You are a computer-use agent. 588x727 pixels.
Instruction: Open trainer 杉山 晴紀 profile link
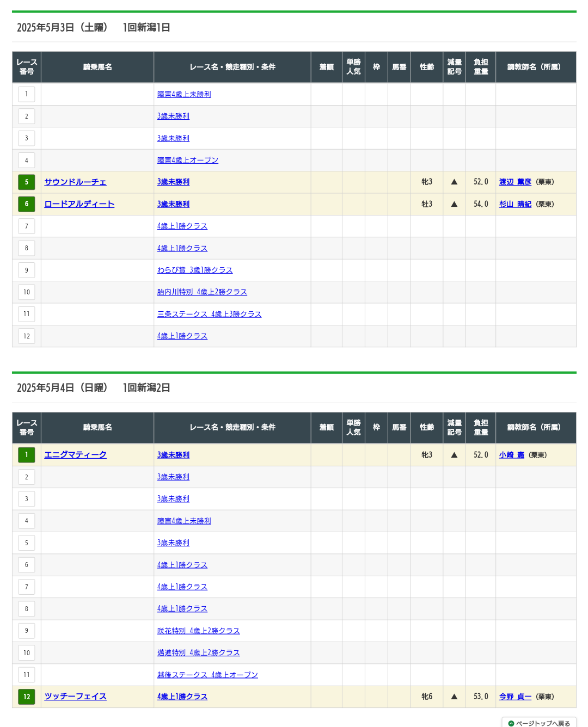515,204
